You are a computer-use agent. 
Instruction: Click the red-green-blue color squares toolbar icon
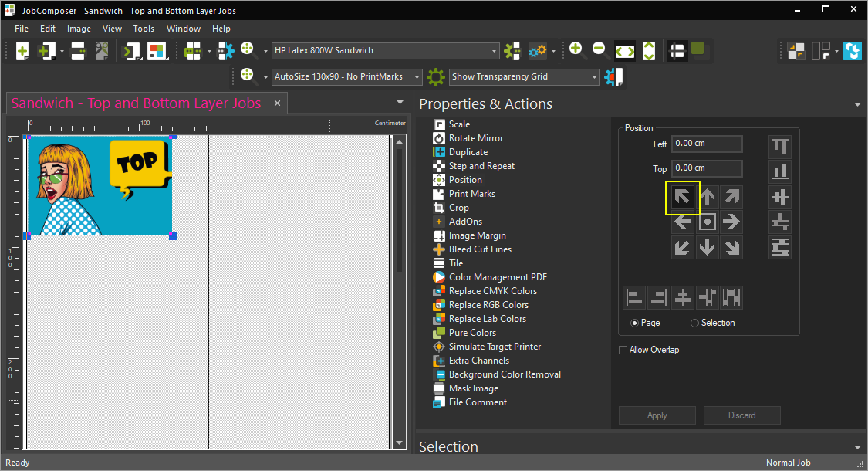[x=157, y=51]
